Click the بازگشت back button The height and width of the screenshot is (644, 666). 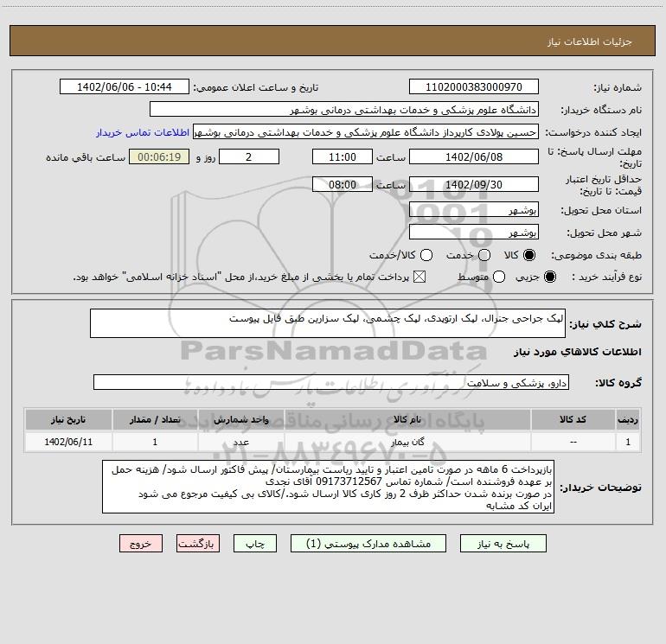198,544
